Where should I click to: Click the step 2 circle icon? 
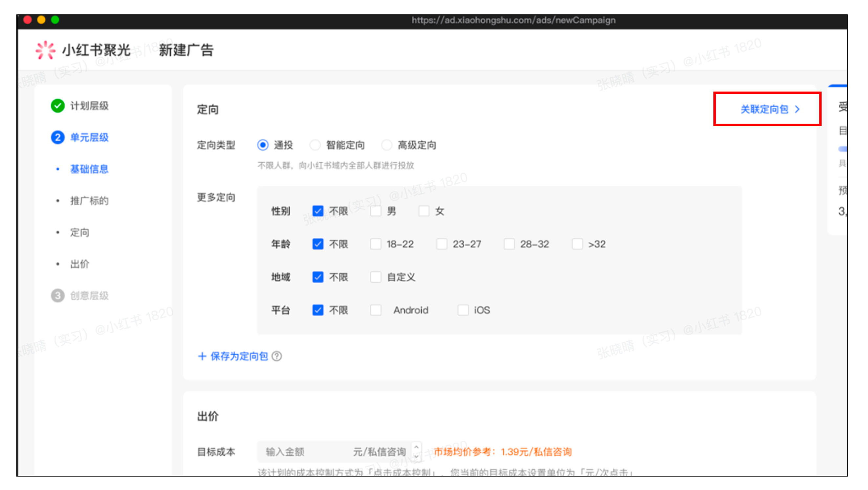(x=58, y=137)
